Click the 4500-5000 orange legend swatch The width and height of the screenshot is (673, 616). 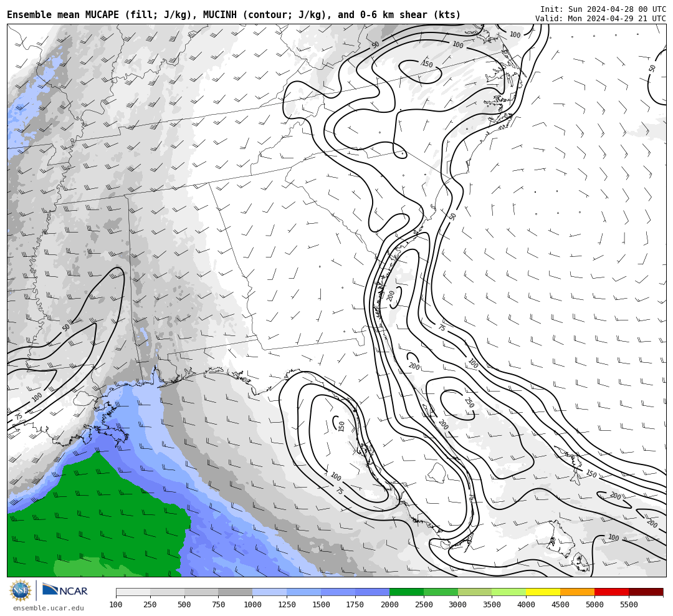(577, 592)
